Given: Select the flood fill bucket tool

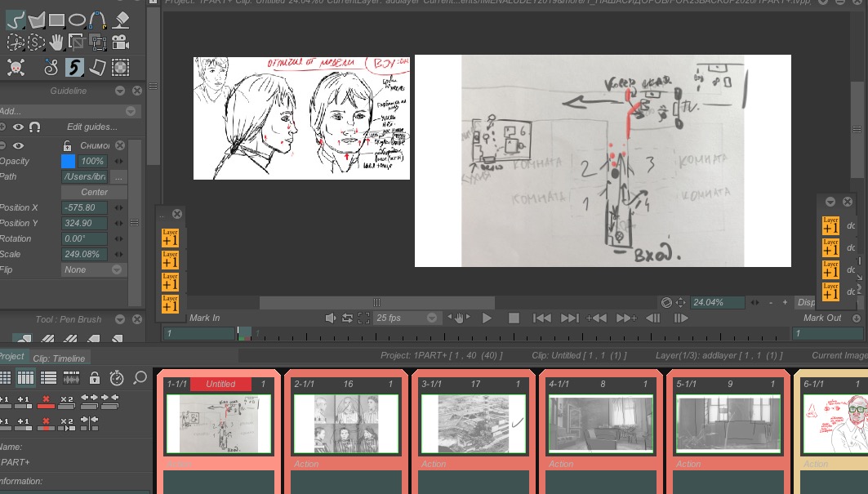Looking at the screenshot, I should coord(120,20).
